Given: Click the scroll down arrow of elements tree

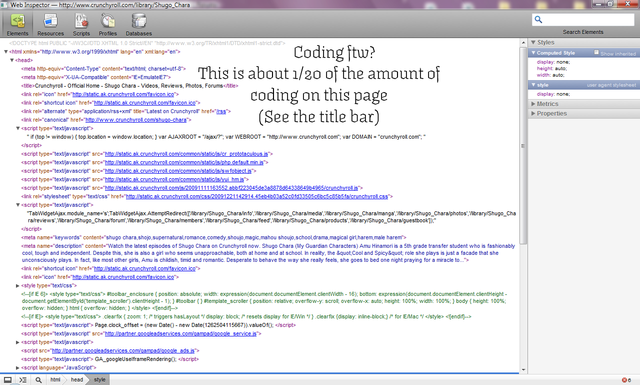Looking at the screenshot, I should (523, 370).
